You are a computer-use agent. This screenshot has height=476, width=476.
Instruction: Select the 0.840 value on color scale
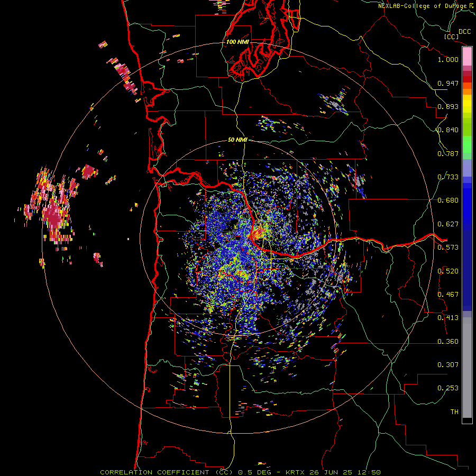pos(448,130)
